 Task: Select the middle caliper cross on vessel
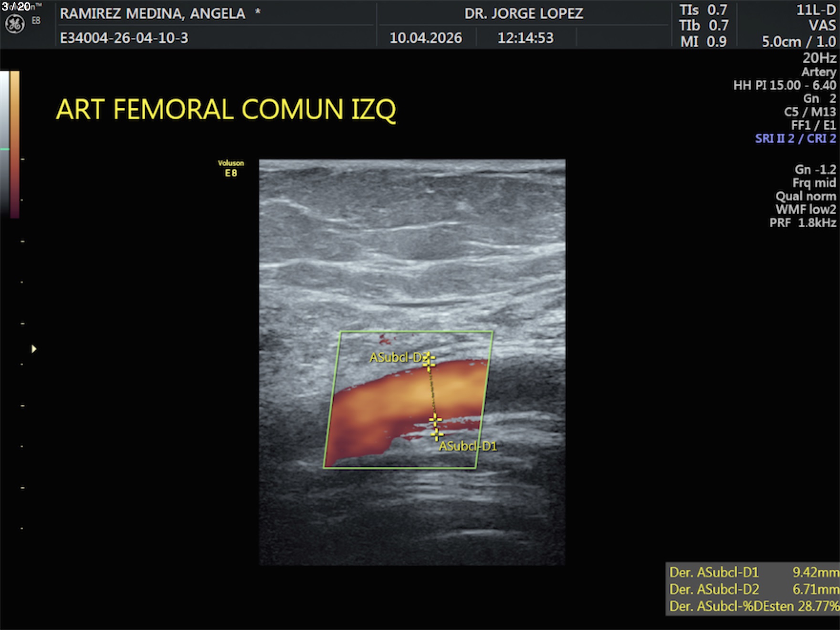pyautogui.click(x=434, y=420)
